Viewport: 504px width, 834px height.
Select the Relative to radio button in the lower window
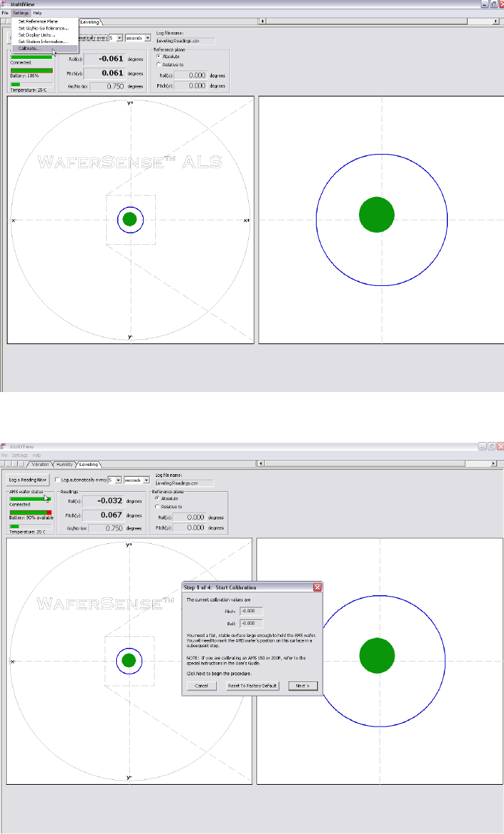159,506
